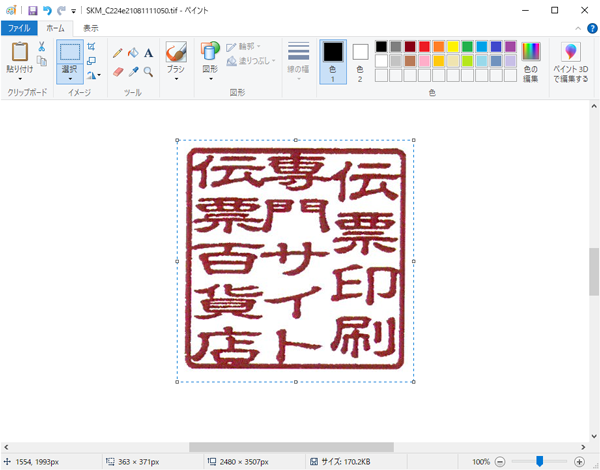Click the Crop icon
The image size is (600, 470).
click(91, 47)
